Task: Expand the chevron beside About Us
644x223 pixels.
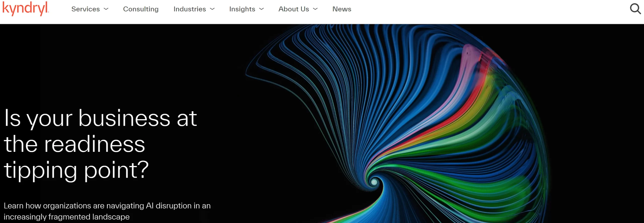Action: (x=315, y=9)
